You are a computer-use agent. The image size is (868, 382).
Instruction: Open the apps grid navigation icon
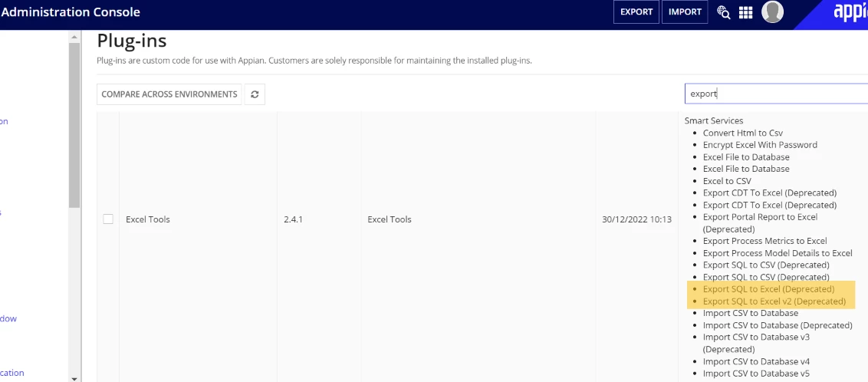click(745, 12)
